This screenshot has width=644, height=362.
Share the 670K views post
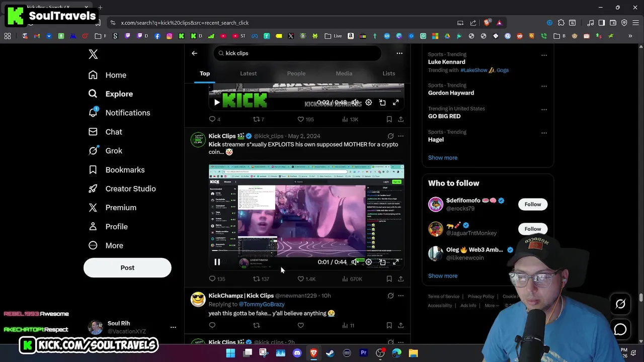[400, 279]
